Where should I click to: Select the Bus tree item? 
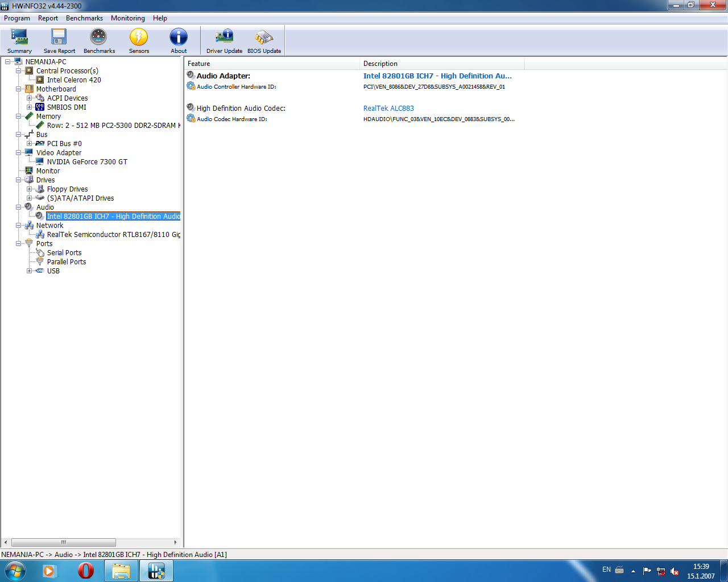click(42, 134)
